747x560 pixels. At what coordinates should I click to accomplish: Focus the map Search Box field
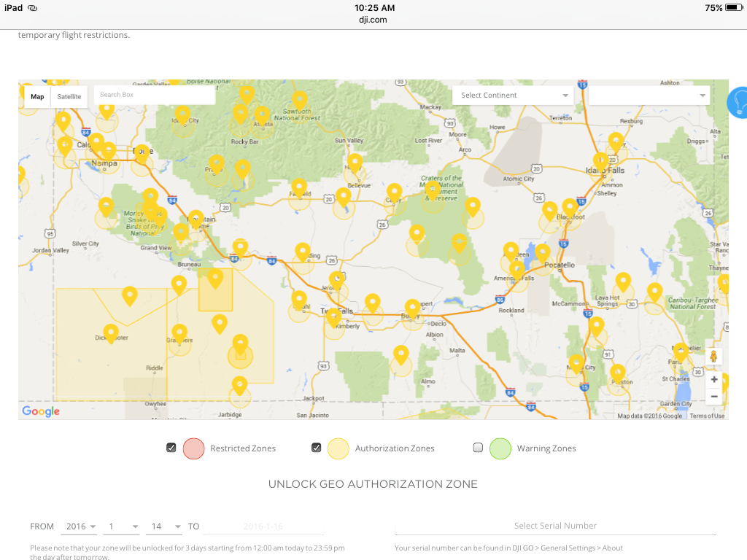click(155, 95)
